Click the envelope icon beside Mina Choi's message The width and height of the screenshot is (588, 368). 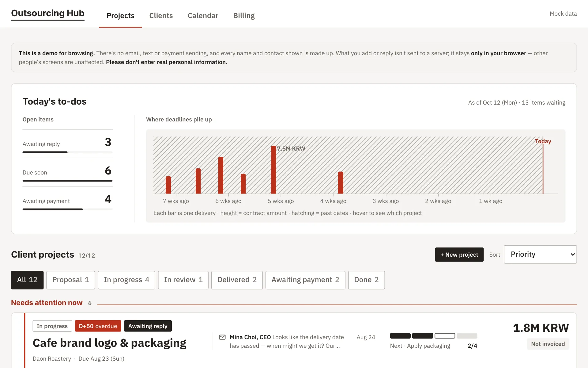click(222, 337)
